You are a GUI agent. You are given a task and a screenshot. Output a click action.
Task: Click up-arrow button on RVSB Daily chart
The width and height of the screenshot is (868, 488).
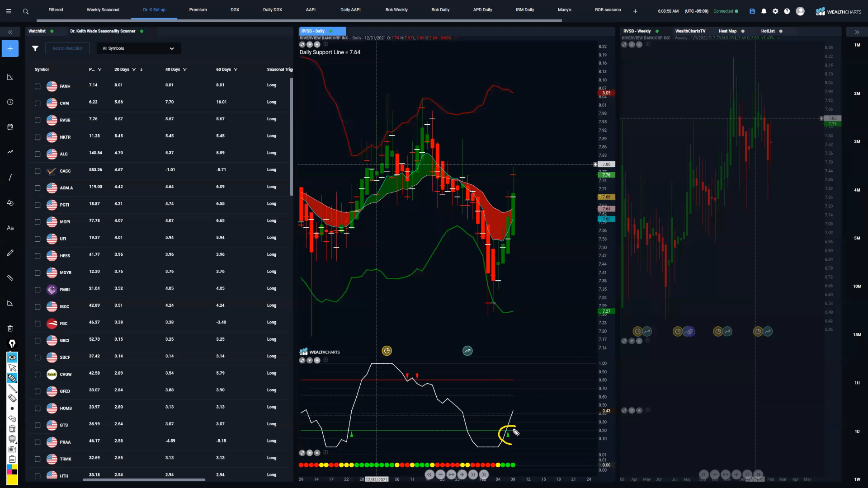coord(317,44)
